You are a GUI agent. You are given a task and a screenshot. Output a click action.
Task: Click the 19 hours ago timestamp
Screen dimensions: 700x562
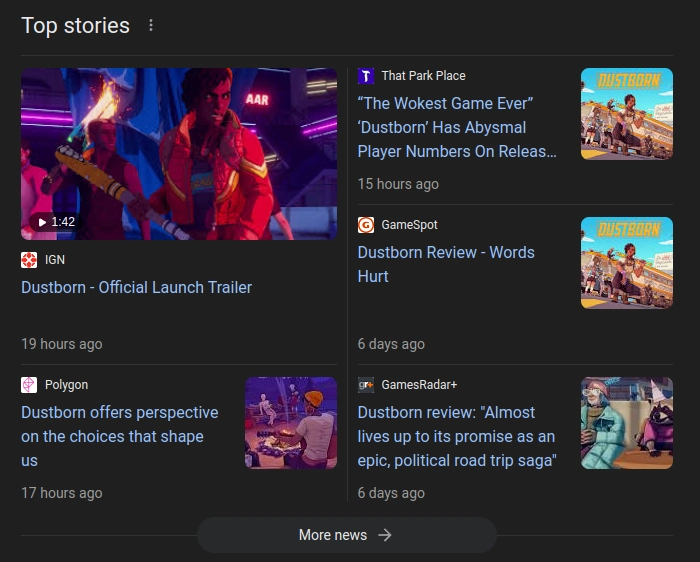pyautogui.click(x=62, y=344)
